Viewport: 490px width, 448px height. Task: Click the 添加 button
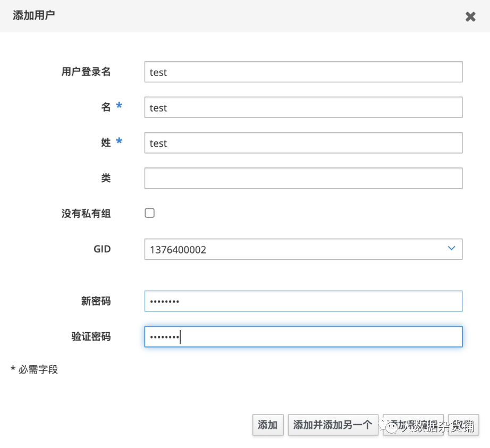(268, 425)
